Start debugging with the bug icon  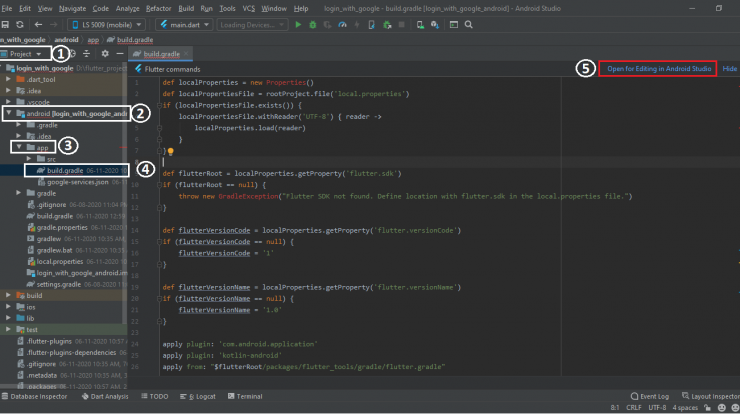point(312,25)
